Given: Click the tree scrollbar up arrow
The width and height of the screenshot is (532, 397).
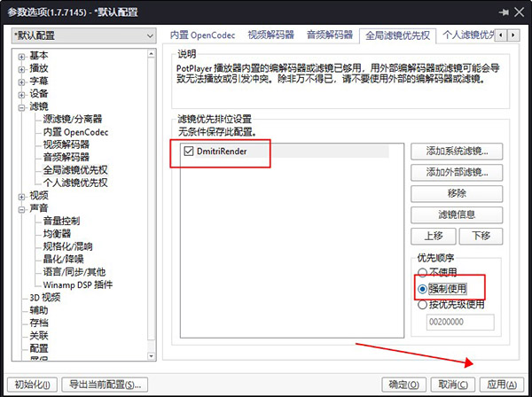Looking at the screenshot, I should 152,53.
